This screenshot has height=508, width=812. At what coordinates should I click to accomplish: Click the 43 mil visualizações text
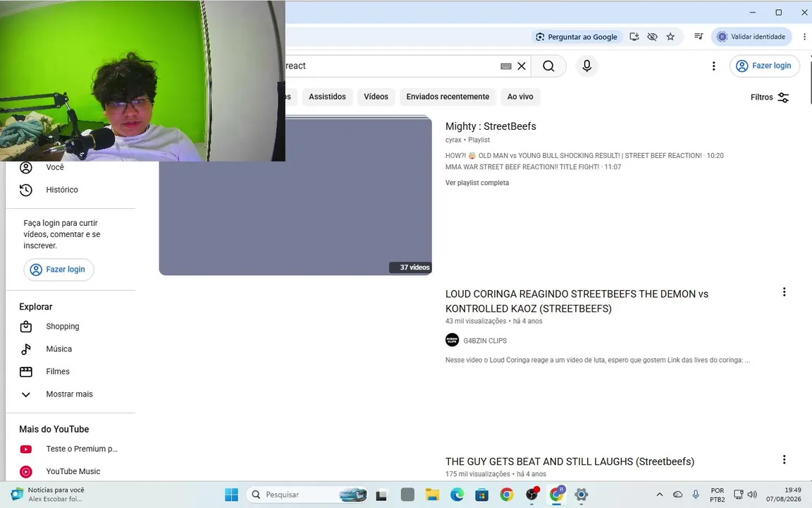pyautogui.click(x=475, y=322)
